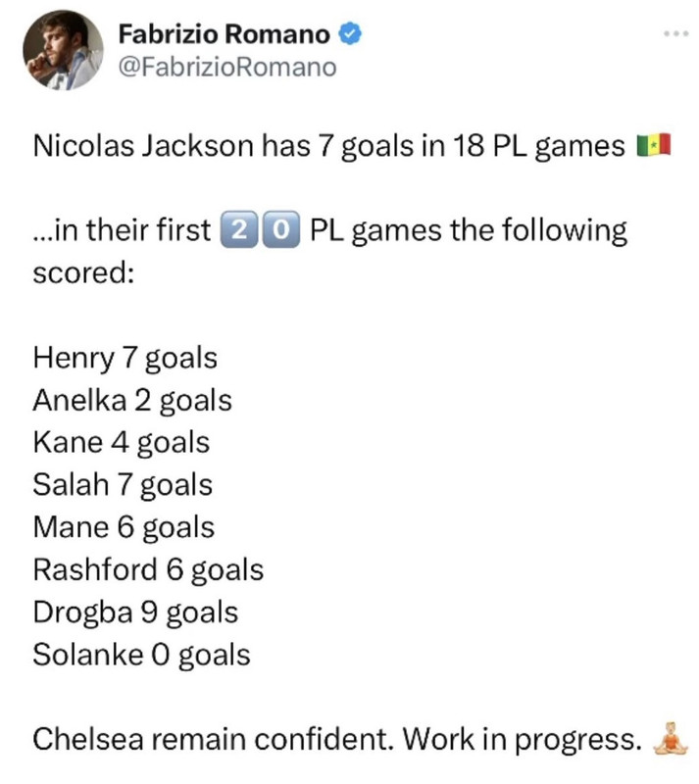Open Fabrizio Romano's profile picture

pos(65,52)
